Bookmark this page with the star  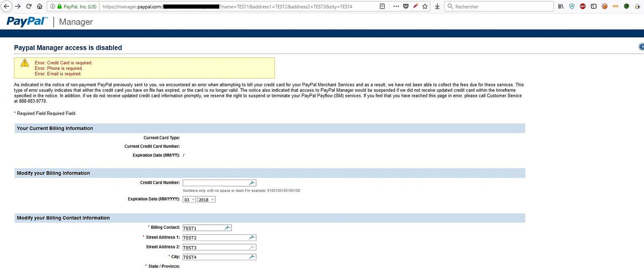click(x=425, y=6)
